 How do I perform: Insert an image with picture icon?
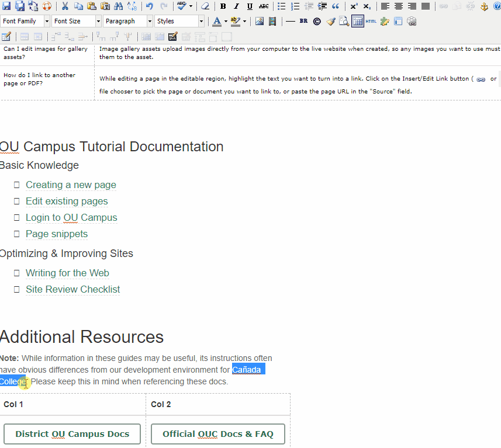point(259,21)
